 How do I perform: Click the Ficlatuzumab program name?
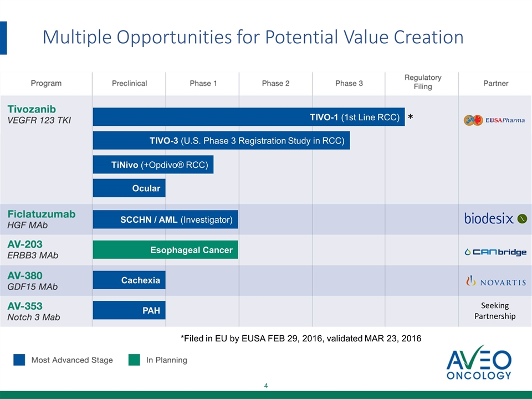click(42, 214)
